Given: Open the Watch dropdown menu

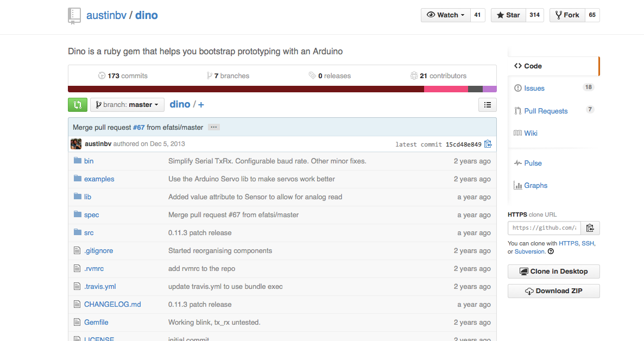Looking at the screenshot, I should pyautogui.click(x=446, y=15).
